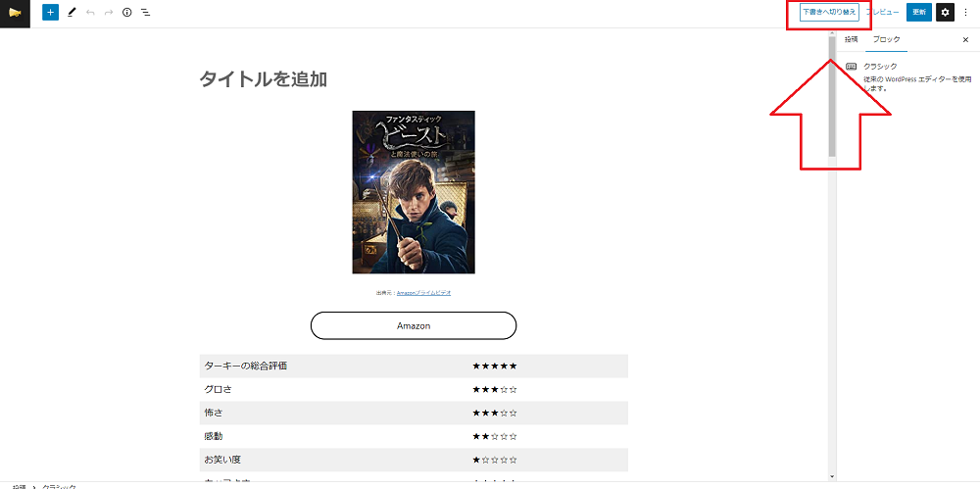Select the pencil edit tools icon
This screenshot has height=489, width=980.
pos(71,12)
